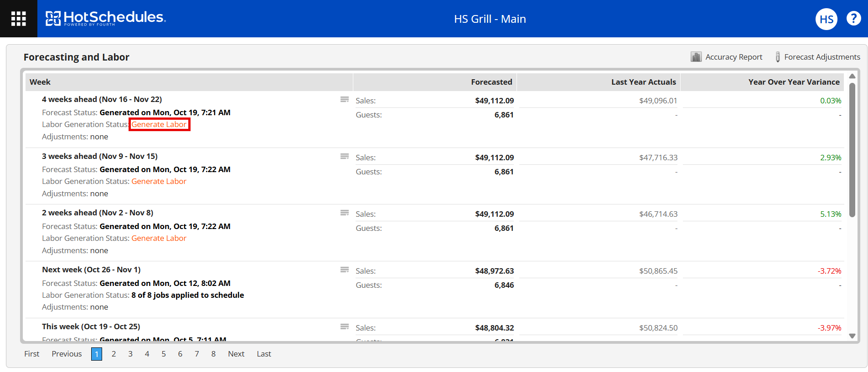Open notes icon for 2 weeks ahead row

(345, 213)
